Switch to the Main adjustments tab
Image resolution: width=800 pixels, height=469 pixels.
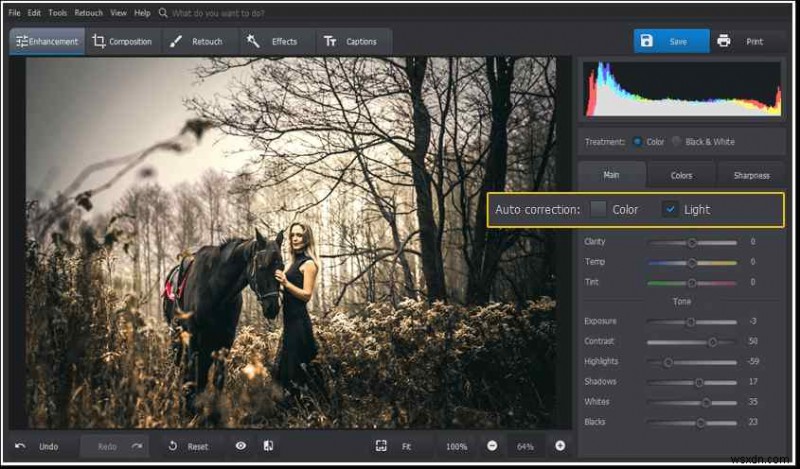(x=612, y=175)
